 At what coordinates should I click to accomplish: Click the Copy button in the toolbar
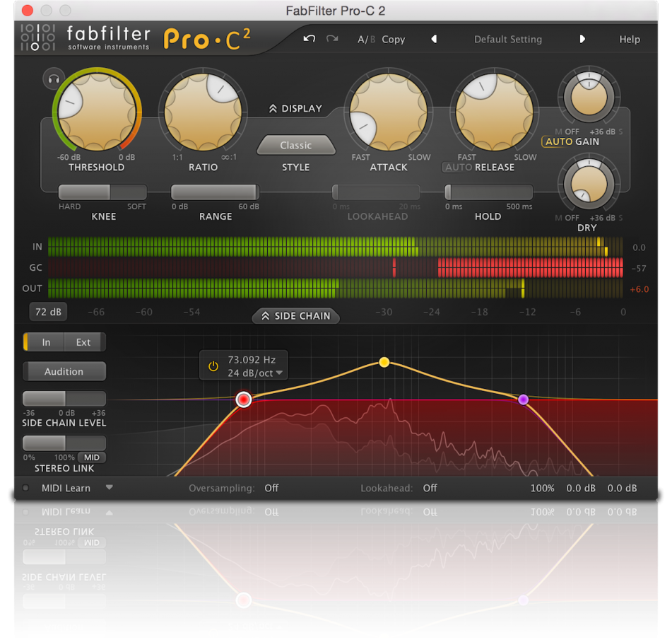click(394, 40)
